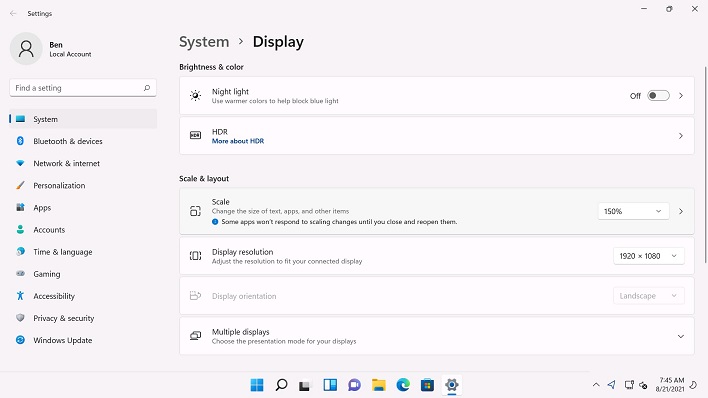This screenshot has width=708, height=398.
Task: Click the Wi-Fi network icon in sidebar
Action: pyautogui.click(x=20, y=163)
